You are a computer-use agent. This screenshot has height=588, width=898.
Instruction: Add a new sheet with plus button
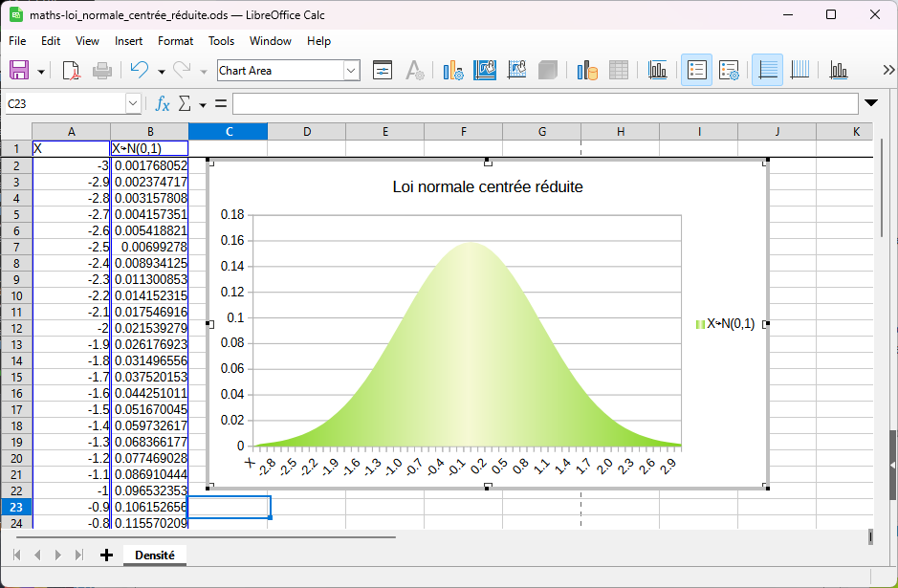[106, 555]
